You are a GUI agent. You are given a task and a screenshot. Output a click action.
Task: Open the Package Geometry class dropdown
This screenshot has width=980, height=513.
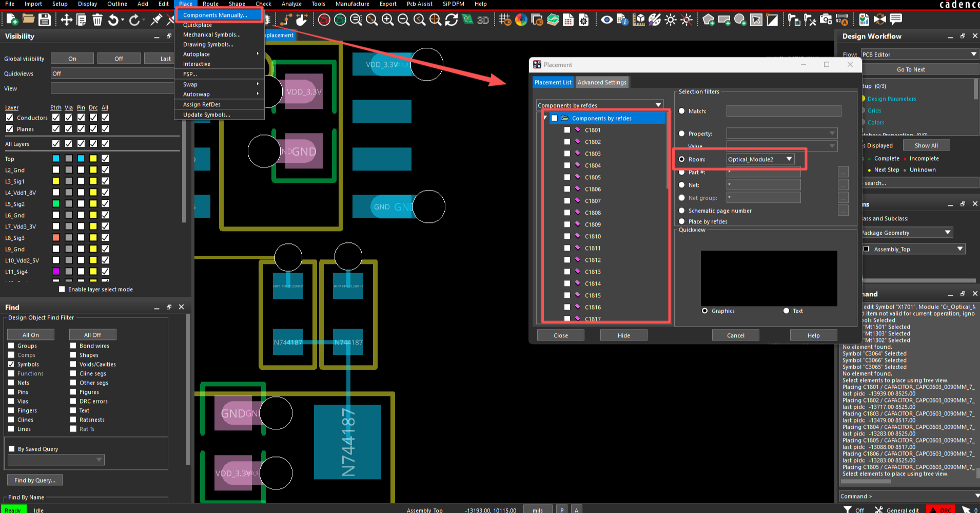(x=948, y=233)
